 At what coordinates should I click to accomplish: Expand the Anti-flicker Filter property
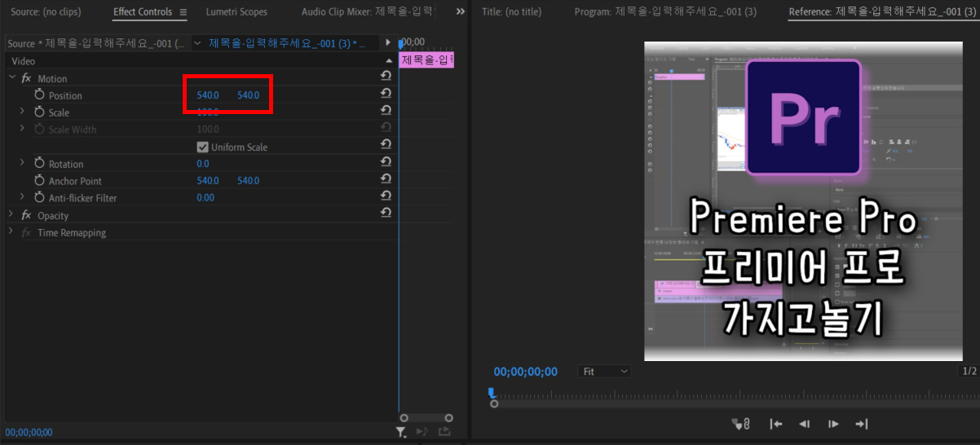click(x=23, y=198)
